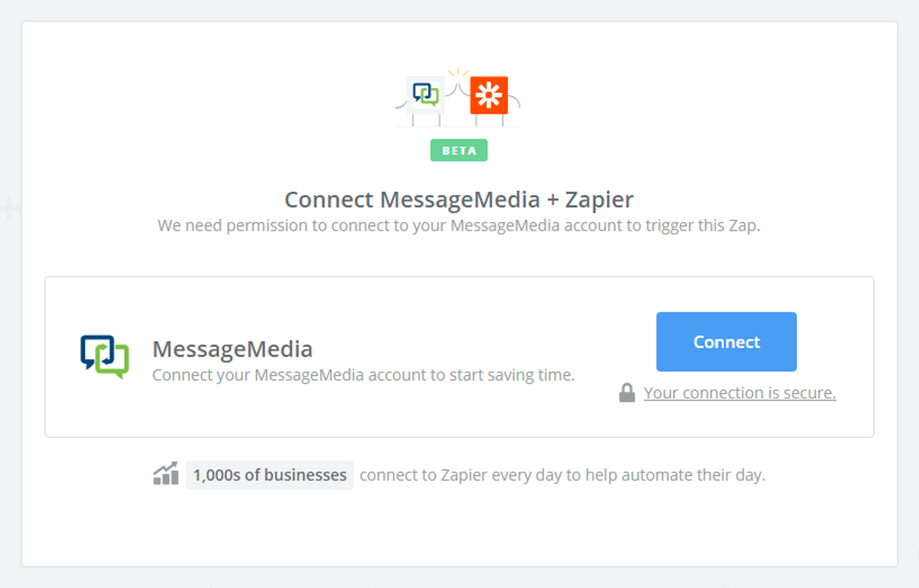Click the small MessageMedia icon in header illustration
Screen dimensions: 919x588
pos(426,94)
